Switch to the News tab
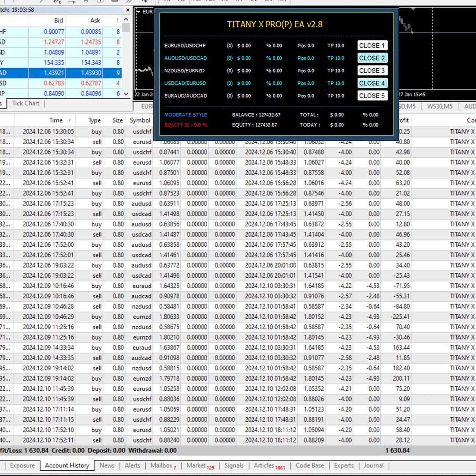 (x=107, y=465)
